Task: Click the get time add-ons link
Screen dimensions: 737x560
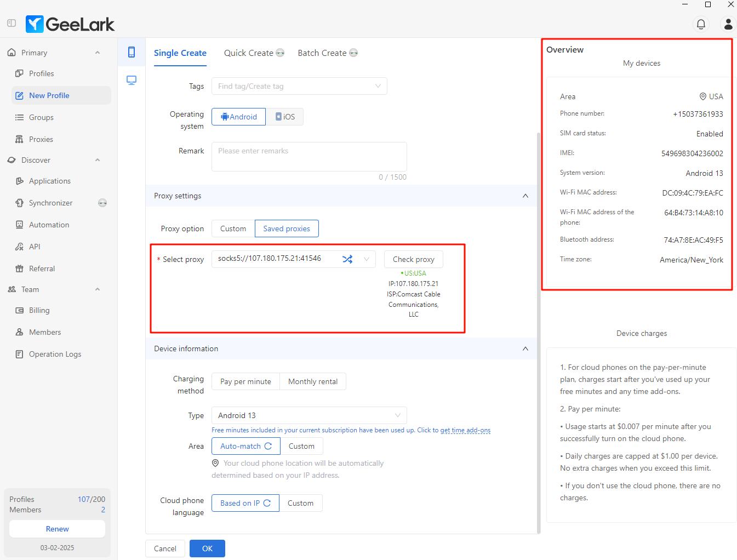Action: point(465,430)
